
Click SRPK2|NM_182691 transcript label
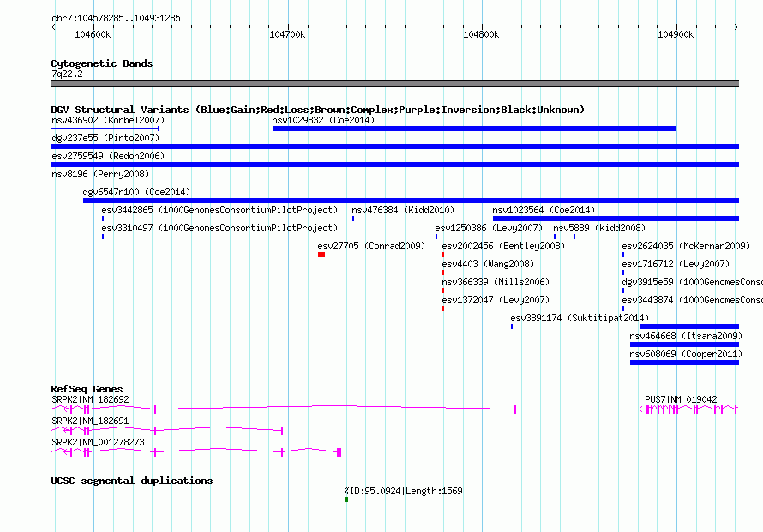91,421
